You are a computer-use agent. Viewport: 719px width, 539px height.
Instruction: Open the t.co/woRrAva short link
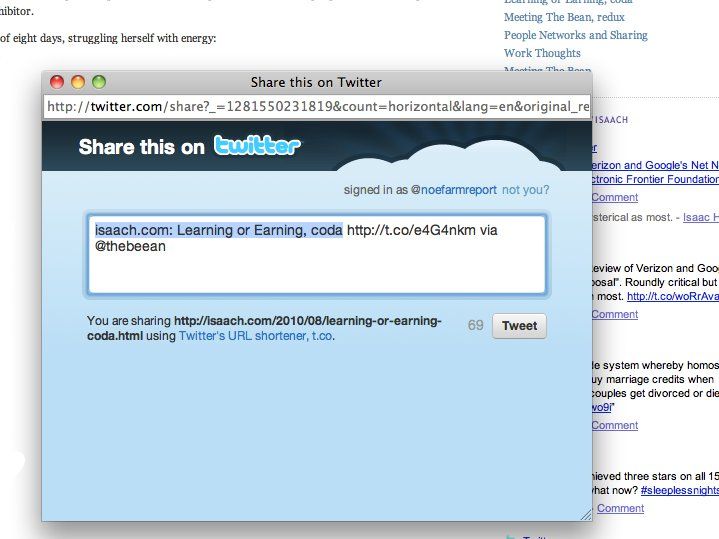[x=673, y=296]
